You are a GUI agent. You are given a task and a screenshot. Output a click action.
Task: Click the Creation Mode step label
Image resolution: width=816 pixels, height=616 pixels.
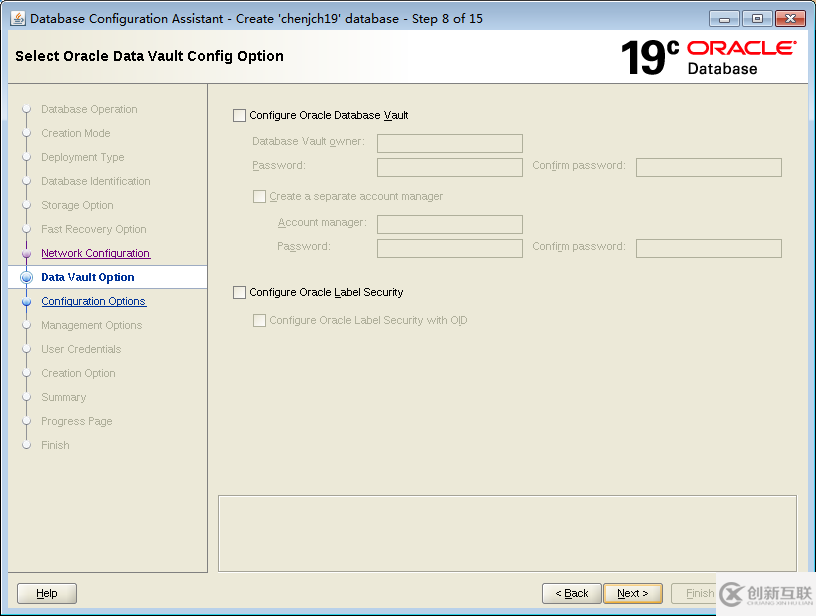click(76, 133)
